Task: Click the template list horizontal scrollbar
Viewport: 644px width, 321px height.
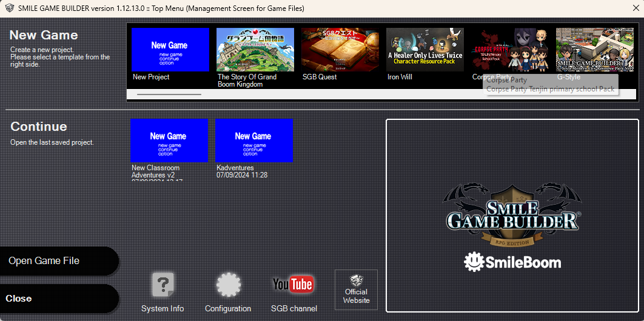Action: [169, 94]
